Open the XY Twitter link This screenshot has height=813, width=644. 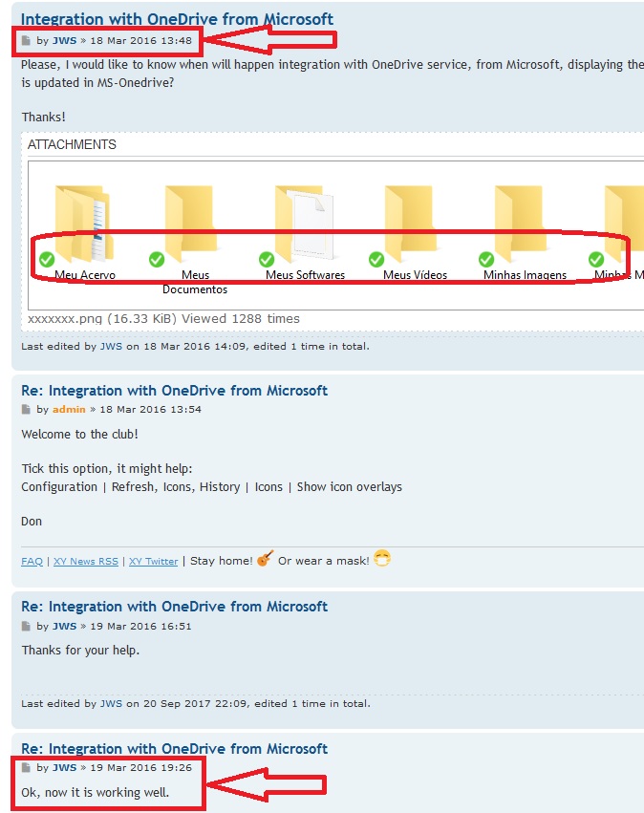click(153, 562)
